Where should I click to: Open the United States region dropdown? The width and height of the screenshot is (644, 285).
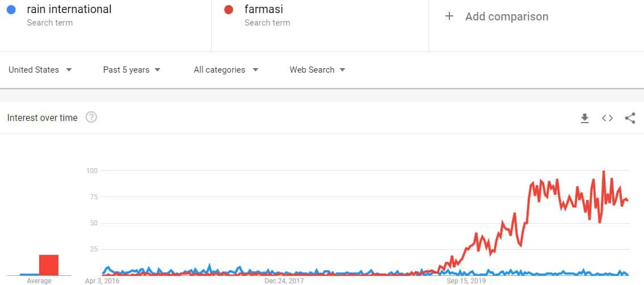[x=40, y=70]
